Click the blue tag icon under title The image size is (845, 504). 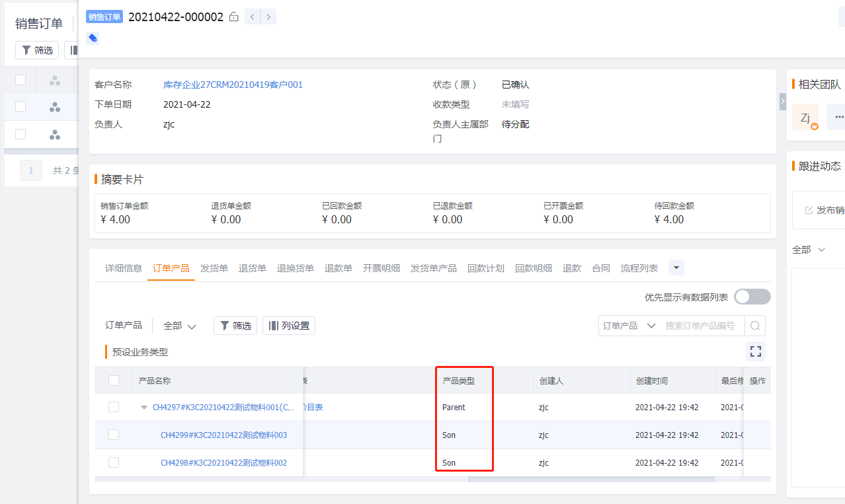coord(93,38)
